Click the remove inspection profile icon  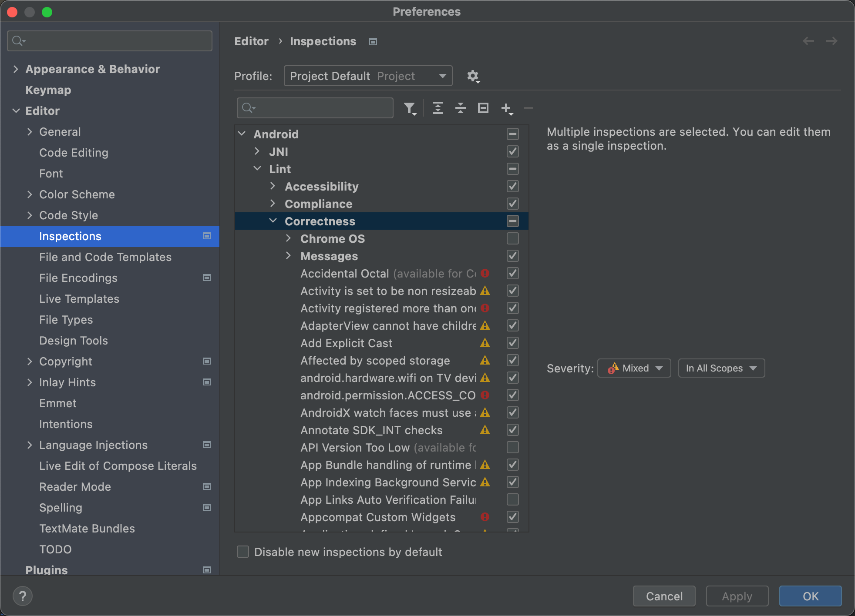(x=529, y=107)
